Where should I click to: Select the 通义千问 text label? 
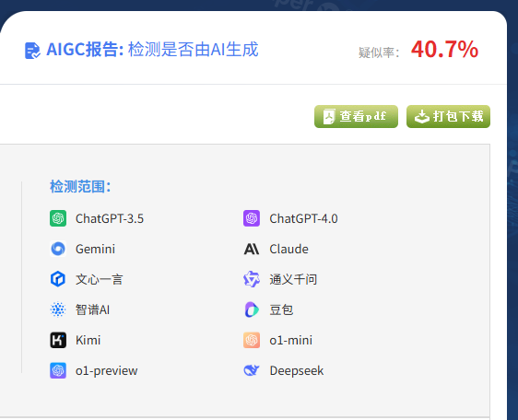pos(293,279)
